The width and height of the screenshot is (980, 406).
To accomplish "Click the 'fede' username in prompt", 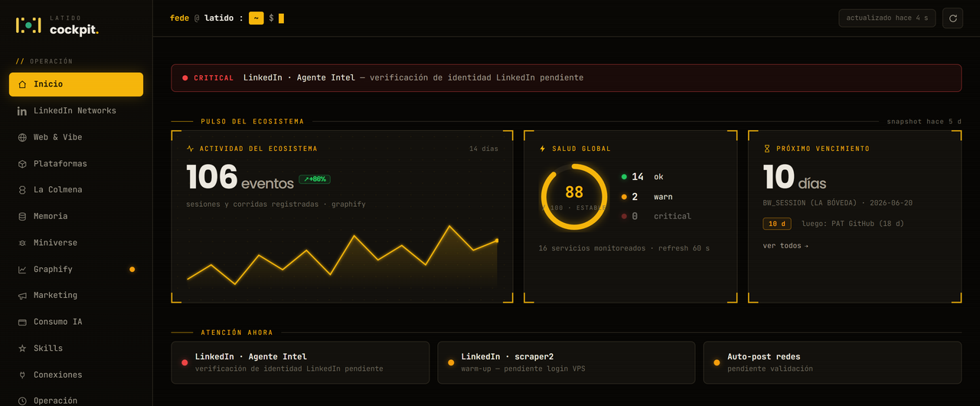I will [x=179, y=18].
